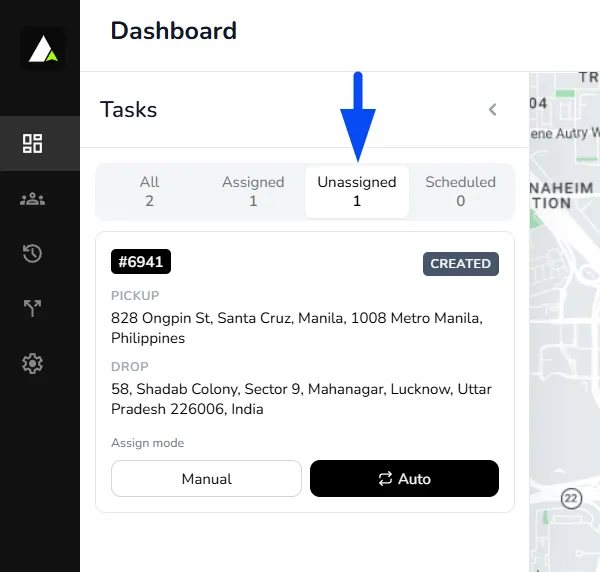Switch to the Assigned tab

[253, 192]
